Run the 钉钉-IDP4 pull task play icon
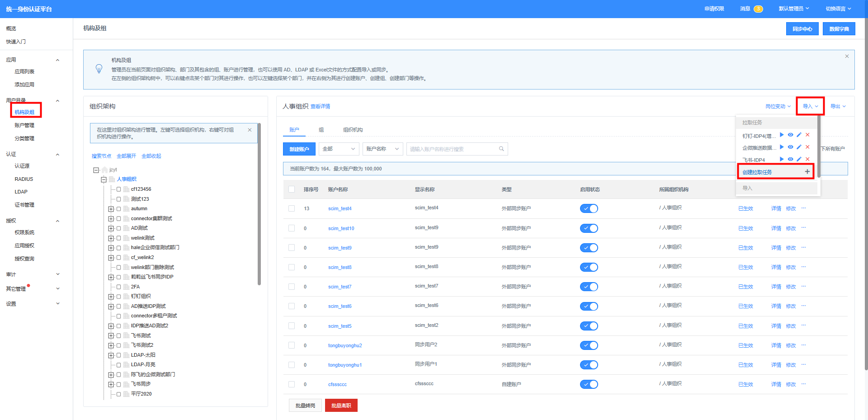 click(x=782, y=135)
